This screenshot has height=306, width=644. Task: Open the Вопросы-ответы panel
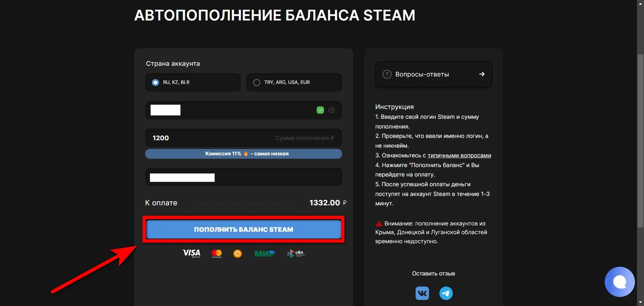pyautogui.click(x=433, y=74)
